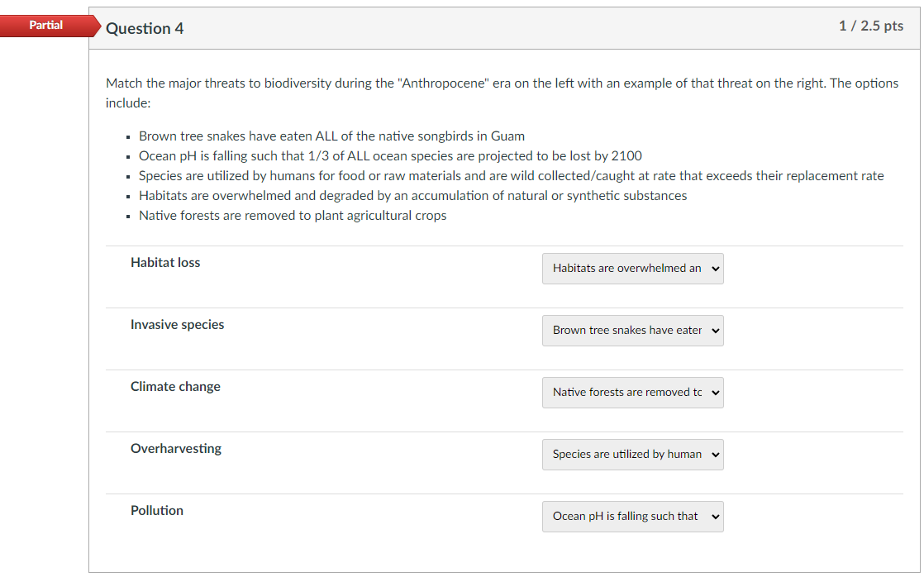The image size is (924, 577).
Task: Select the Pollution label
Action: click(157, 511)
